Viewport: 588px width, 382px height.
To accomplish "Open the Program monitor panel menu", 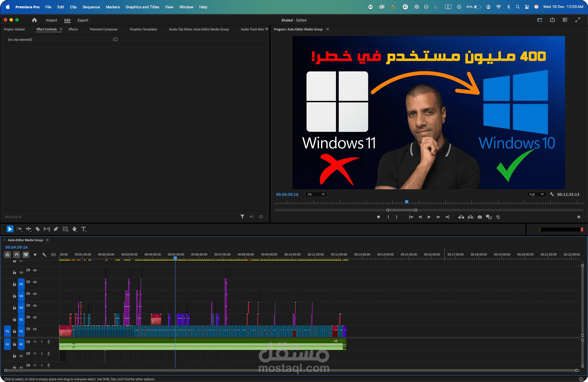I will [328, 29].
